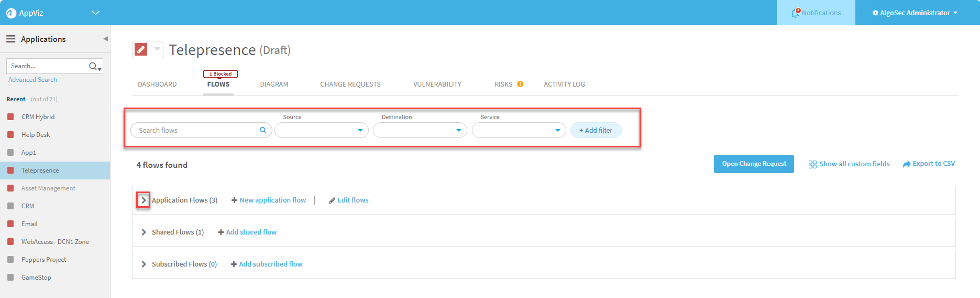Image resolution: width=980 pixels, height=298 pixels.
Task: Click the Risks orange warning icon
Action: [x=520, y=84]
